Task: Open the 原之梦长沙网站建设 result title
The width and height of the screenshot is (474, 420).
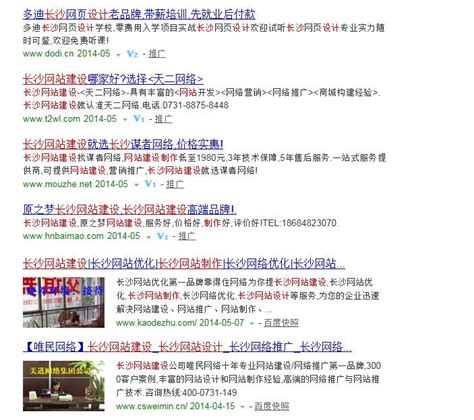Action: [x=129, y=210]
